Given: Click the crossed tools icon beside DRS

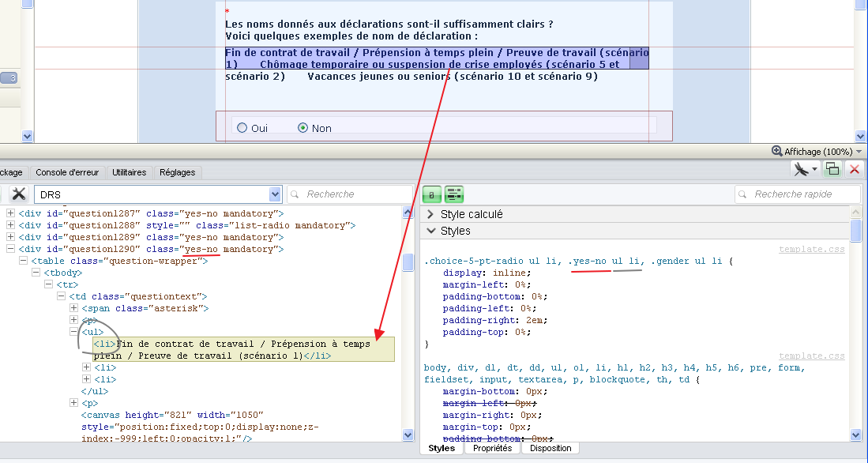Looking at the screenshot, I should pos(18,194).
